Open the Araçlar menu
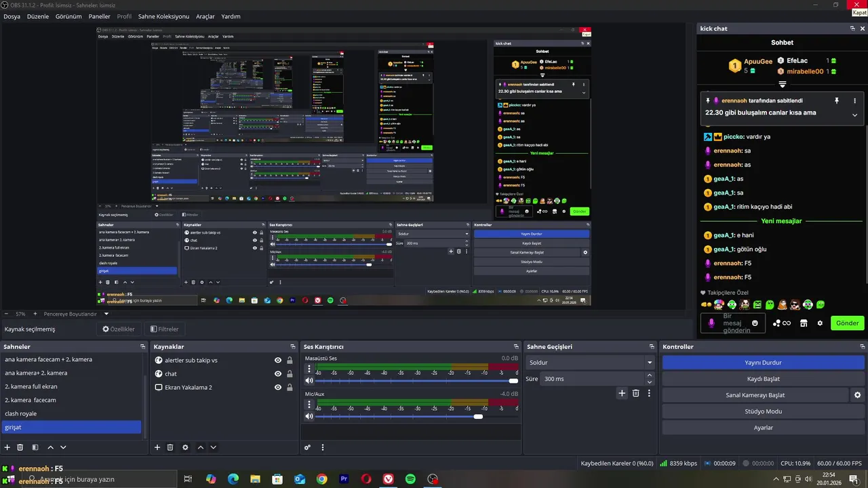Screen dimensions: 868x488 click(x=205, y=16)
